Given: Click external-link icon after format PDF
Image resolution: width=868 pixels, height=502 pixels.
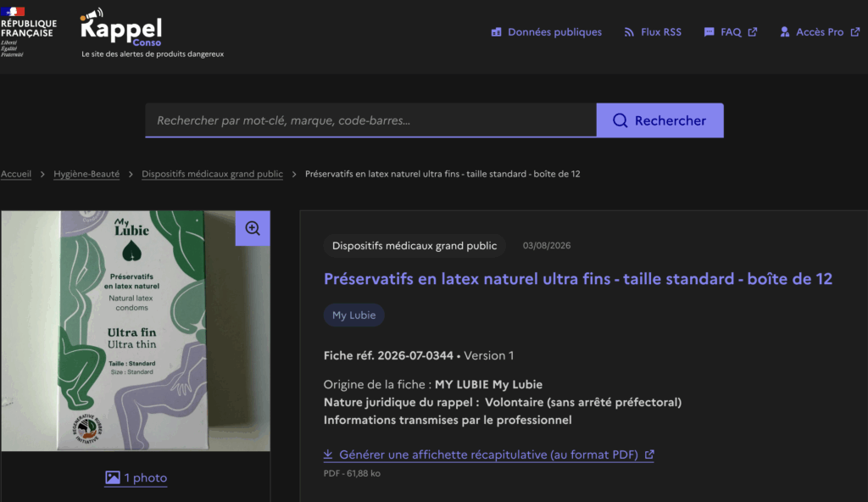Looking at the screenshot, I should [x=649, y=455].
